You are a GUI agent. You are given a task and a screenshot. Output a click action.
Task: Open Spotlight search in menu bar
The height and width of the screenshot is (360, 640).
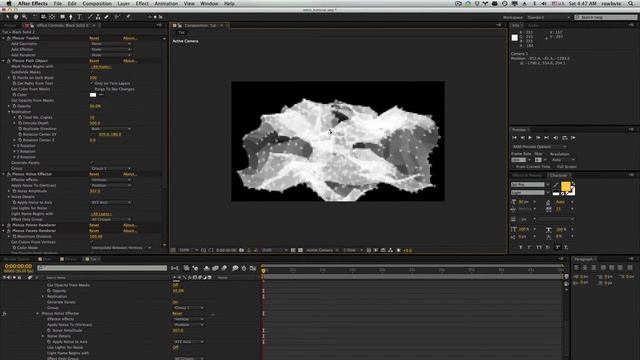[631, 3]
